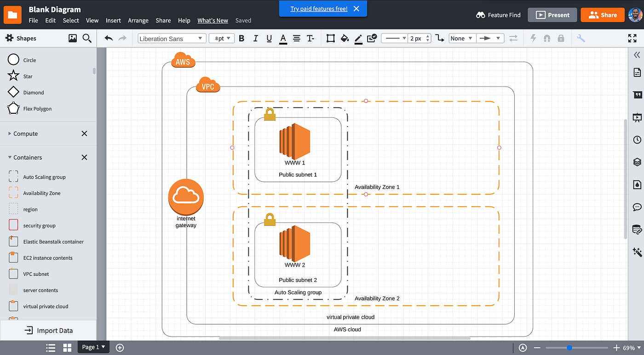Open the Arrange menu
This screenshot has height=355, width=644.
click(x=138, y=20)
